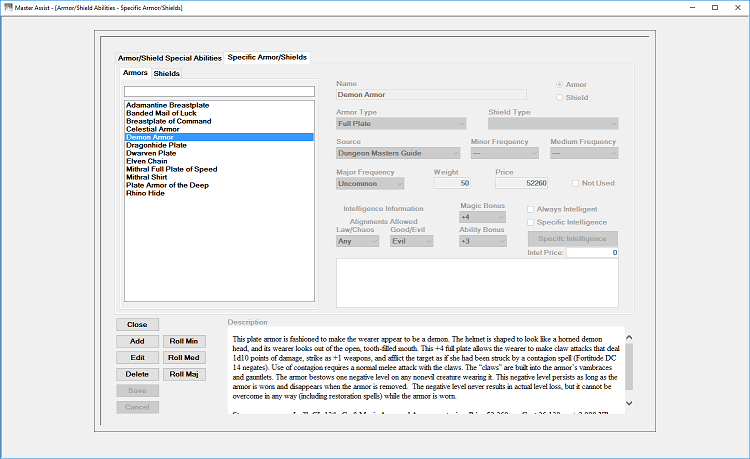
Task: Expand the Source dropdown
Action: [398, 153]
